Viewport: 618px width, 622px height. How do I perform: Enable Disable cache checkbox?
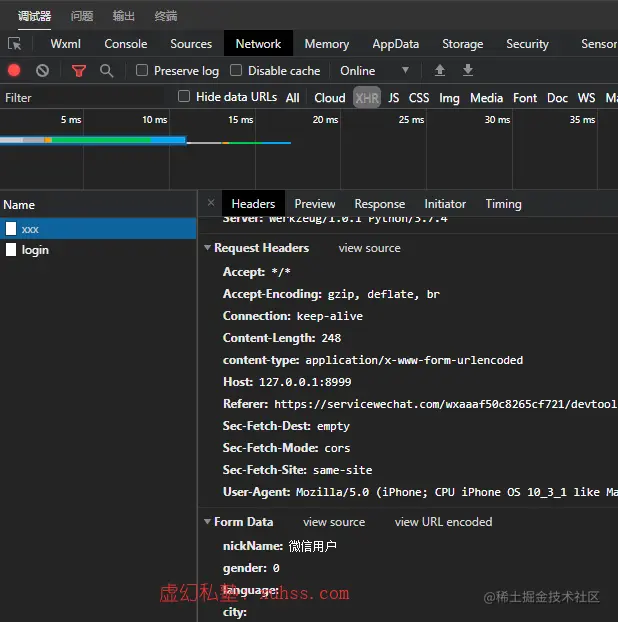tap(236, 70)
